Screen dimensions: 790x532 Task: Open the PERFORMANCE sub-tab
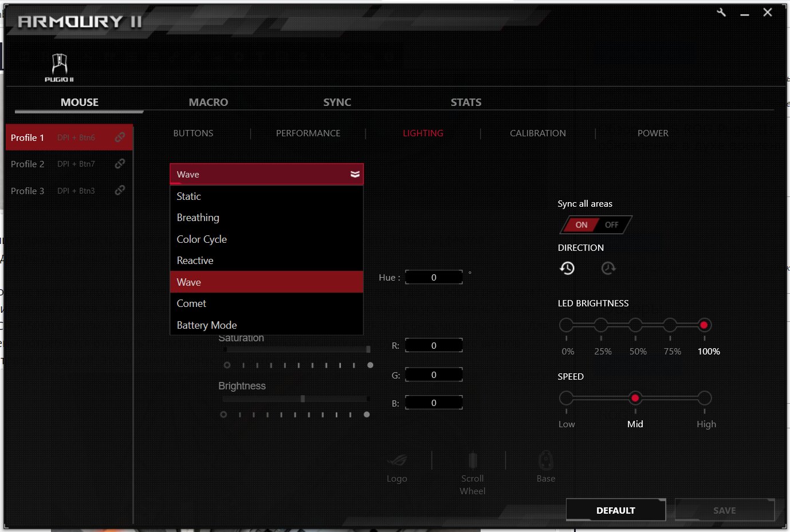(308, 133)
